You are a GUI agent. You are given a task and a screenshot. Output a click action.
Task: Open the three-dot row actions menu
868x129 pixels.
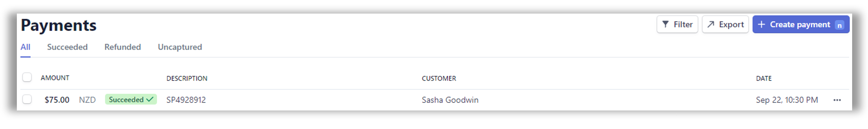tap(837, 100)
